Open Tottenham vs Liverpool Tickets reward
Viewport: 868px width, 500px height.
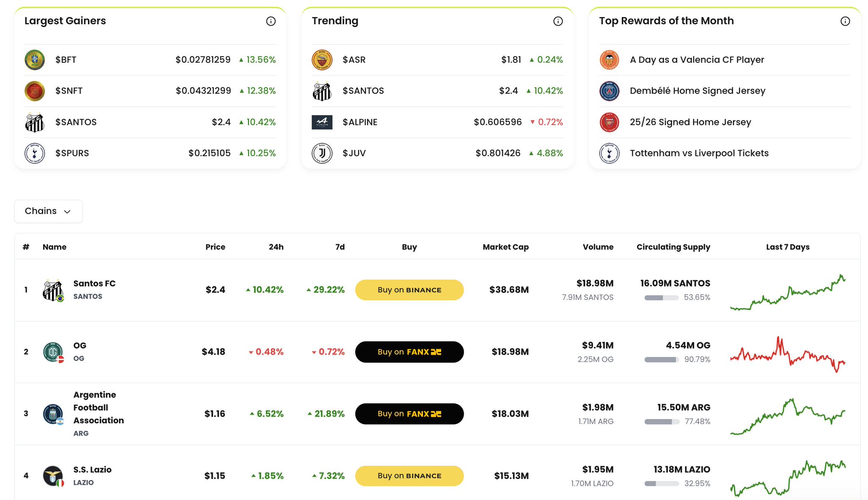(x=699, y=153)
